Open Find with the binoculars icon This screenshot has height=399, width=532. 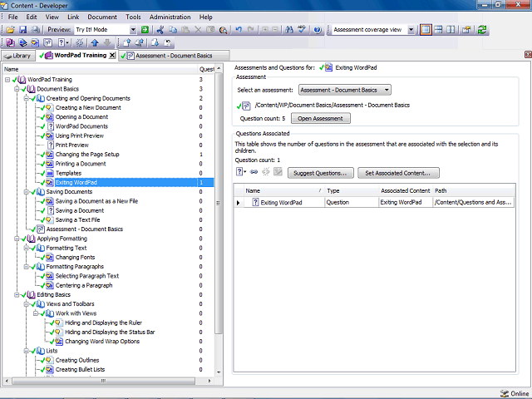click(289, 30)
